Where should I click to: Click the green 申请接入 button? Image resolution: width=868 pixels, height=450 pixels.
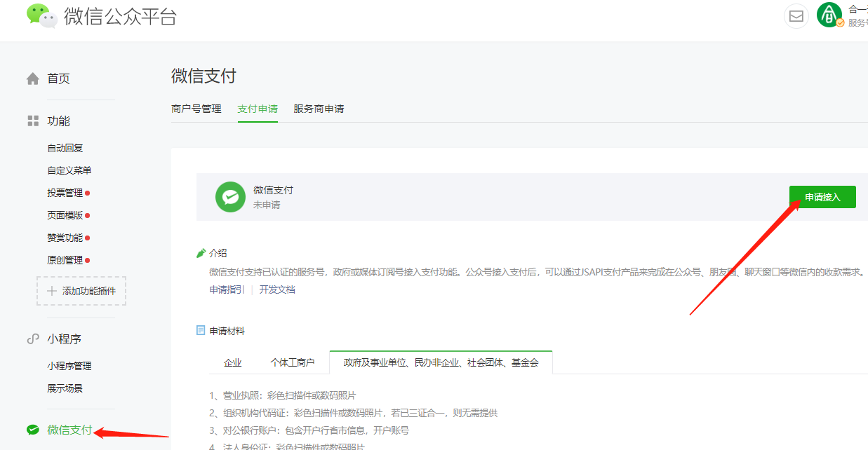click(x=822, y=197)
